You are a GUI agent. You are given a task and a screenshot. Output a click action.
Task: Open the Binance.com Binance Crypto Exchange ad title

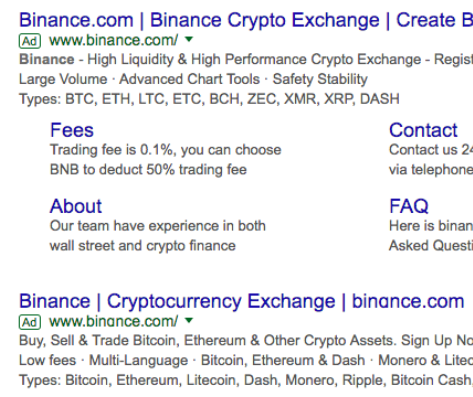point(246,20)
